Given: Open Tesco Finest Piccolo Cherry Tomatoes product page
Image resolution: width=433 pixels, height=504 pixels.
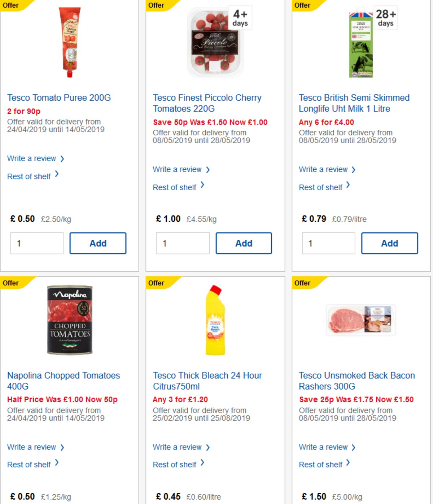Looking at the screenshot, I should point(207,103).
